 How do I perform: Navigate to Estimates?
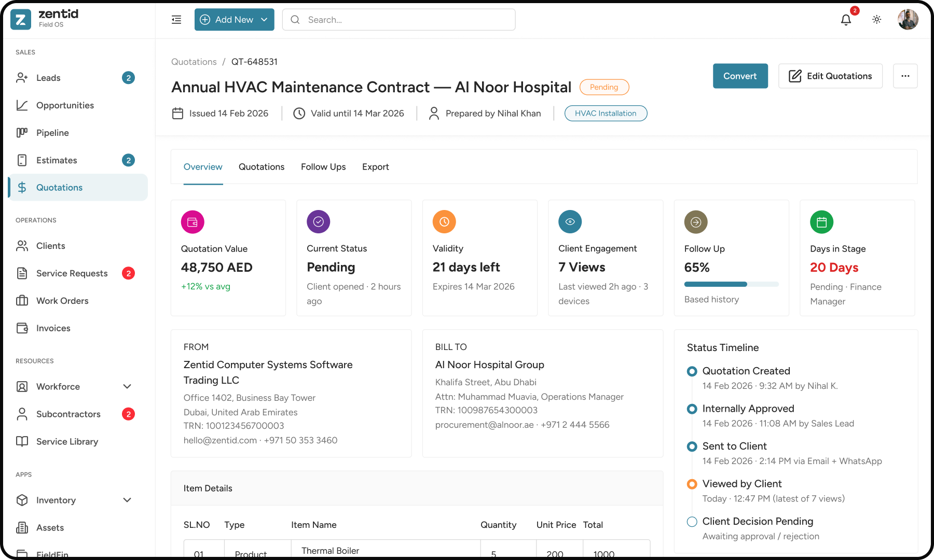click(x=78, y=160)
